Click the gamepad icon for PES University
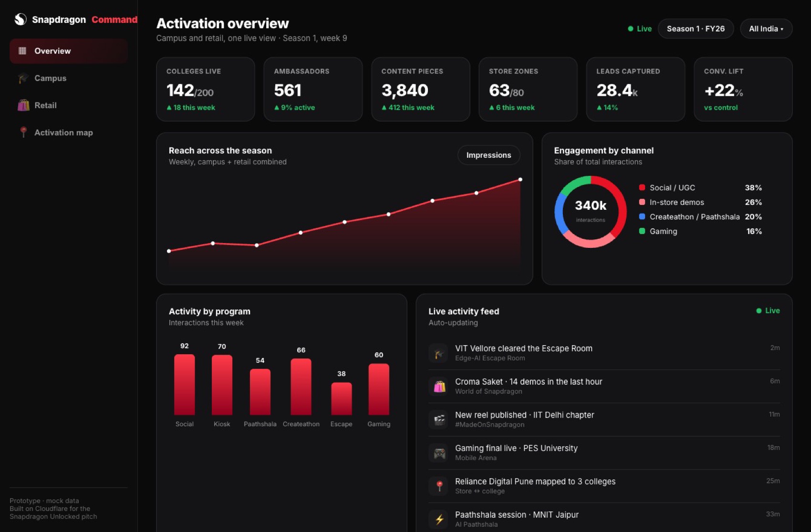 (438, 453)
